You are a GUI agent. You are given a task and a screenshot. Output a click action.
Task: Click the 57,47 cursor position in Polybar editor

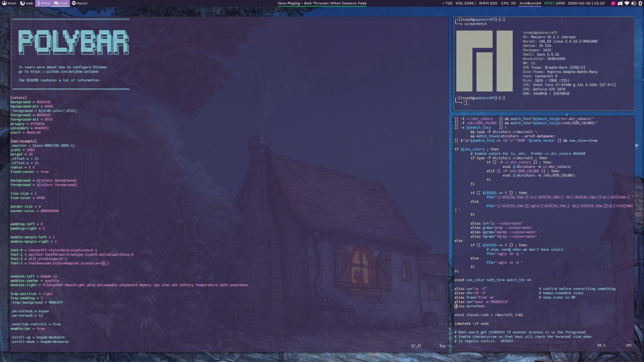tap(416, 346)
